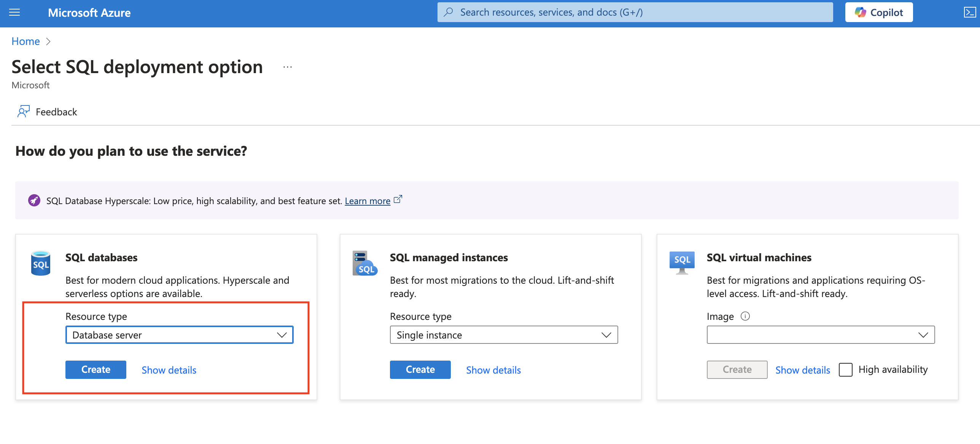Click the breadcrumb chevron after Home
This screenshot has height=444, width=980.
tap(48, 42)
